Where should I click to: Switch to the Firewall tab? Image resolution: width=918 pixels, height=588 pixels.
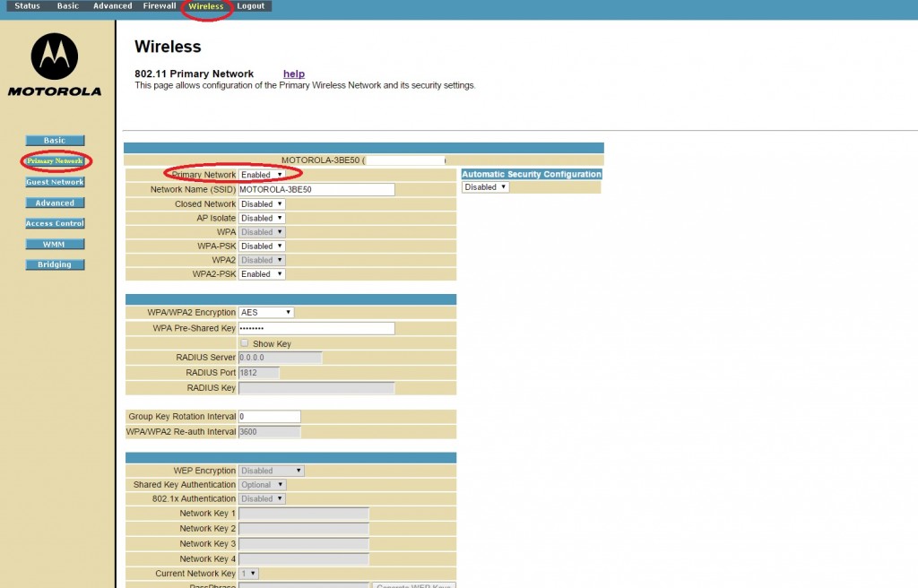(160, 6)
